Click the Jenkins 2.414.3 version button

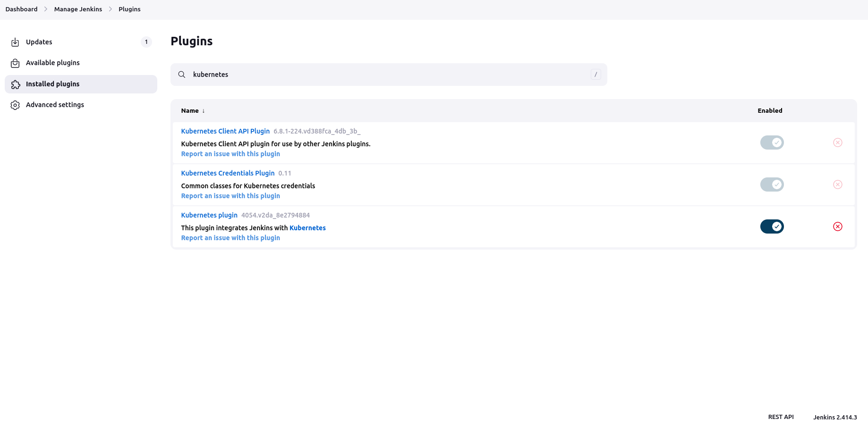(x=835, y=417)
